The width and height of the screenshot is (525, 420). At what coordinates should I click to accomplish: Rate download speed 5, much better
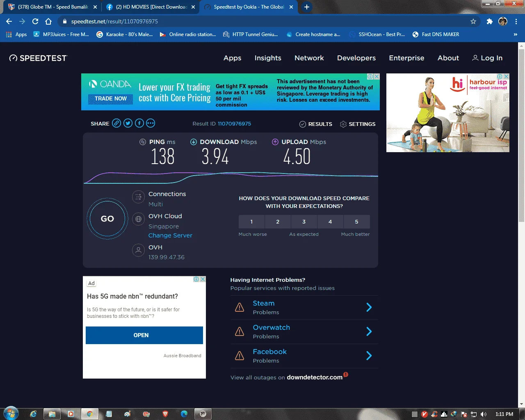[356, 221]
